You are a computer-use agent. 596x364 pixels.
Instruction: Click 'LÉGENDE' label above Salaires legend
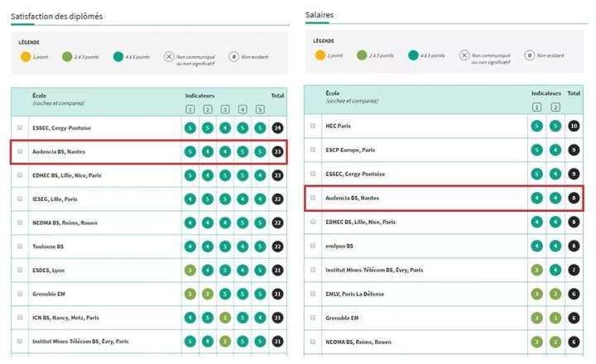324,41
